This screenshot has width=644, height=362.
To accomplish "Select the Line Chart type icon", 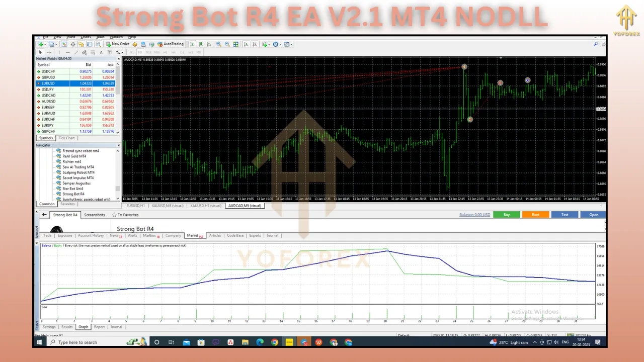I will point(209,44).
